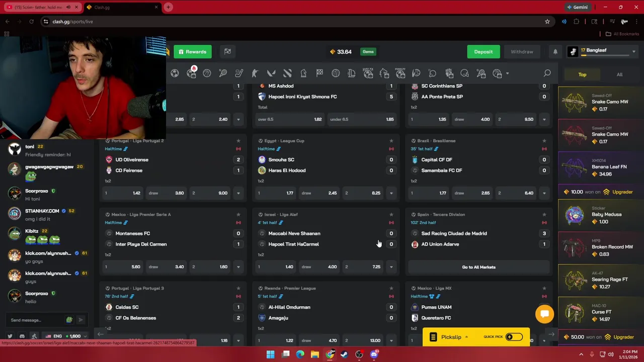Select the Ice Hockey sport icon
The height and width of the screenshot is (362, 644).
(239, 73)
